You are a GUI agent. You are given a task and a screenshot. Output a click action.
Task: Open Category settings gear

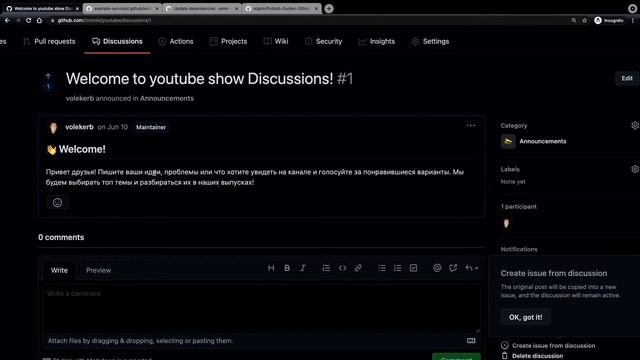[x=635, y=126]
